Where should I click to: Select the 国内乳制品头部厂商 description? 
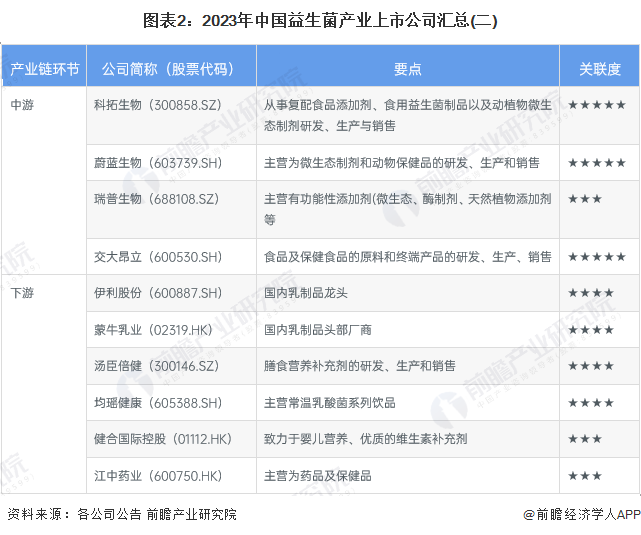pos(318,329)
